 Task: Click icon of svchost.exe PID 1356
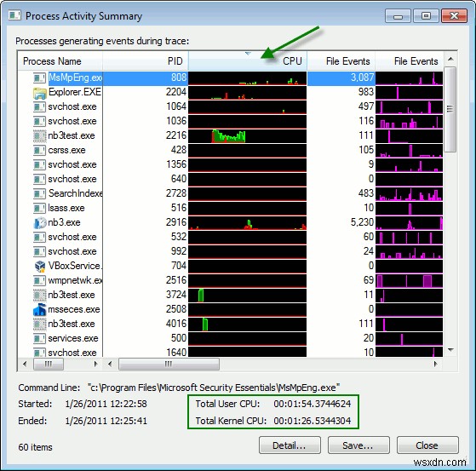[x=39, y=165]
